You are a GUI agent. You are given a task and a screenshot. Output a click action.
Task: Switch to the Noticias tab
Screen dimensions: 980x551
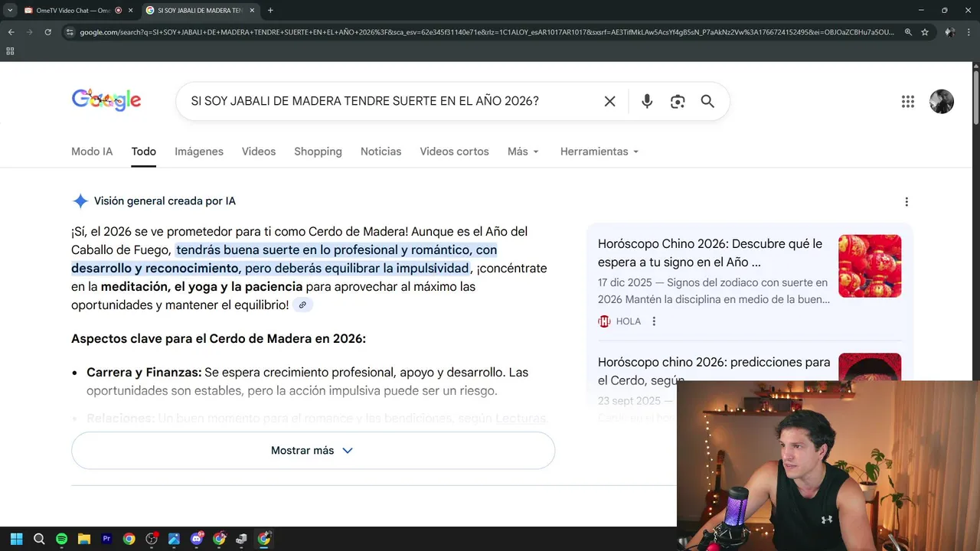(x=381, y=152)
